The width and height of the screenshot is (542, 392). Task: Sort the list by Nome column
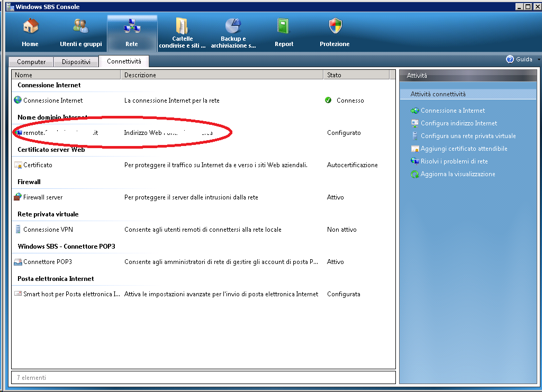(66, 75)
